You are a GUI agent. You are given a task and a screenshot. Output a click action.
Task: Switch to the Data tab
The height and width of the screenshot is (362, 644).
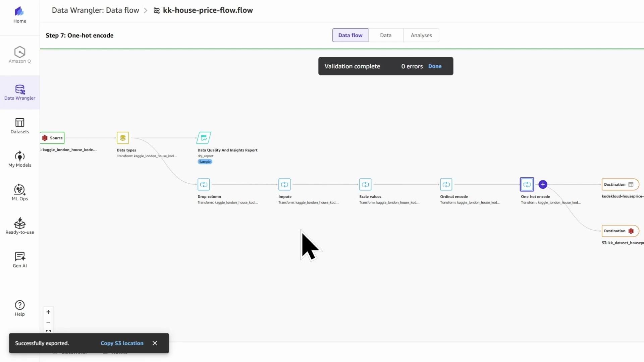pos(386,35)
